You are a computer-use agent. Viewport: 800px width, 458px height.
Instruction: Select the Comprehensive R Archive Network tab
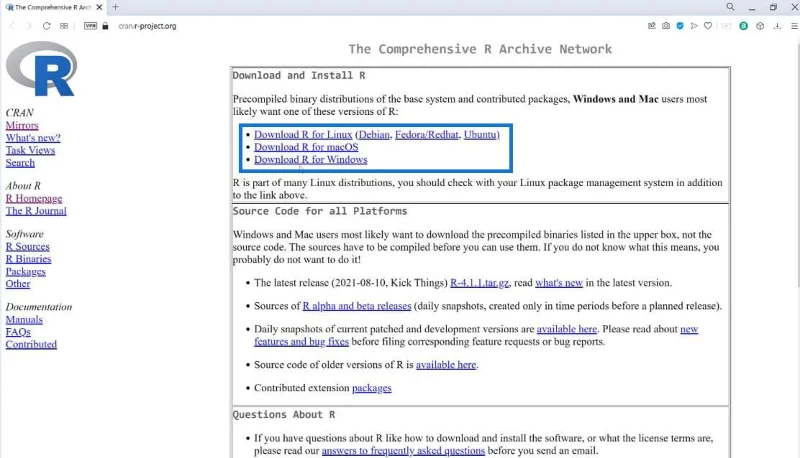pyautogui.click(x=53, y=7)
